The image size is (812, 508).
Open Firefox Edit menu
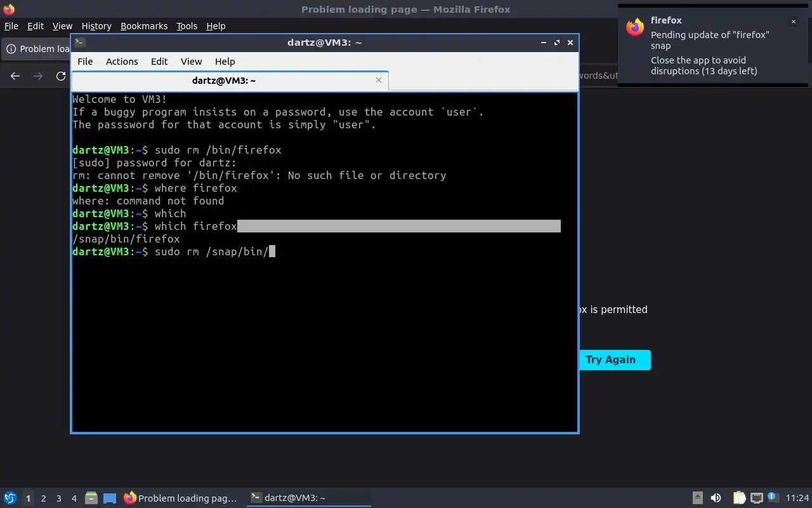coord(36,26)
